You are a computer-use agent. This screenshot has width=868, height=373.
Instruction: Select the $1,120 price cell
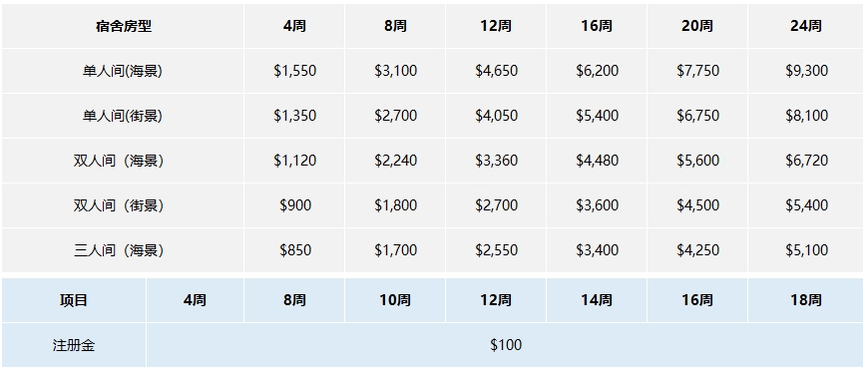pos(294,161)
